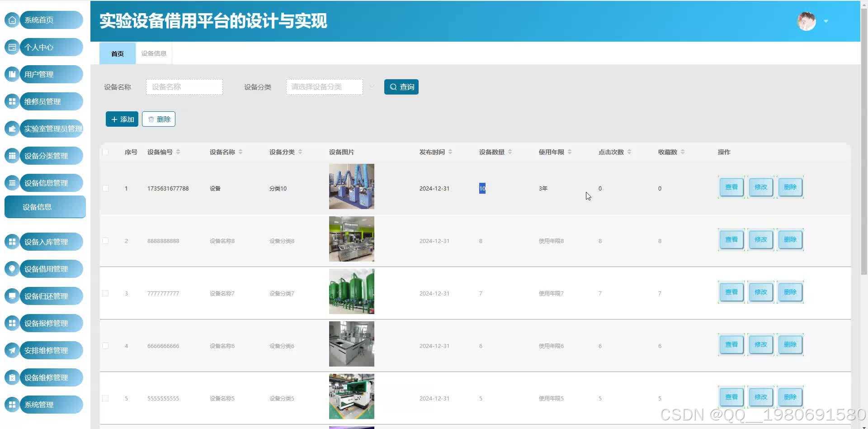868x429 pixels.
Task: Open the 请选择设备分类 dropdown
Action: click(324, 86)
